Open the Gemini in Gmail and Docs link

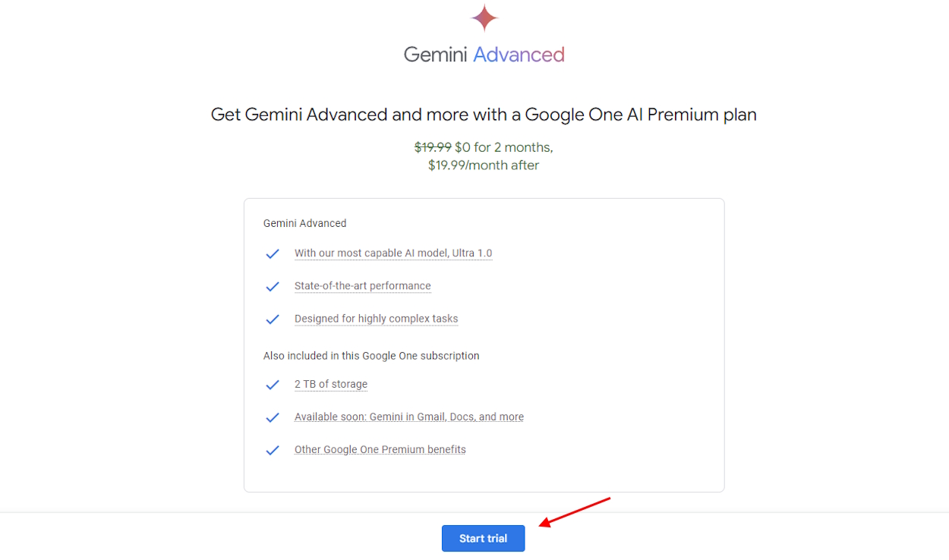(x=409, y=417)
